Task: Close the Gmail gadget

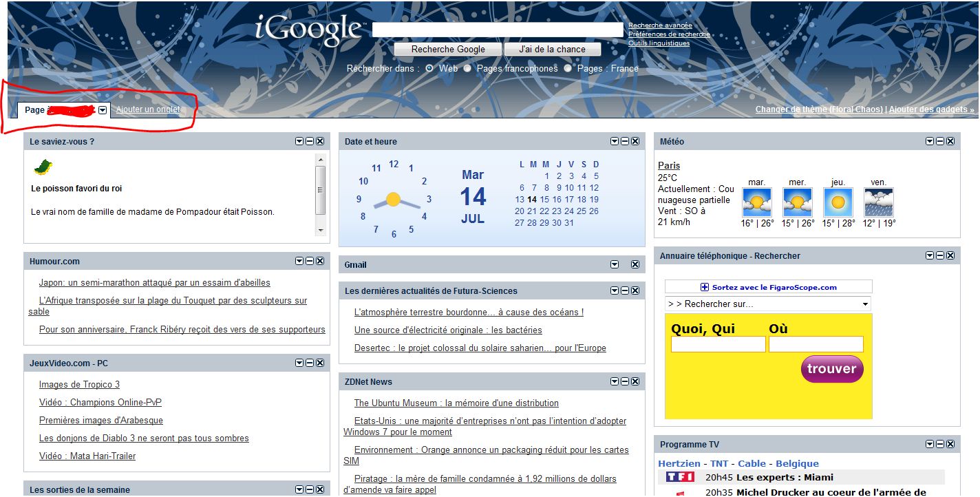Action: 635,264
